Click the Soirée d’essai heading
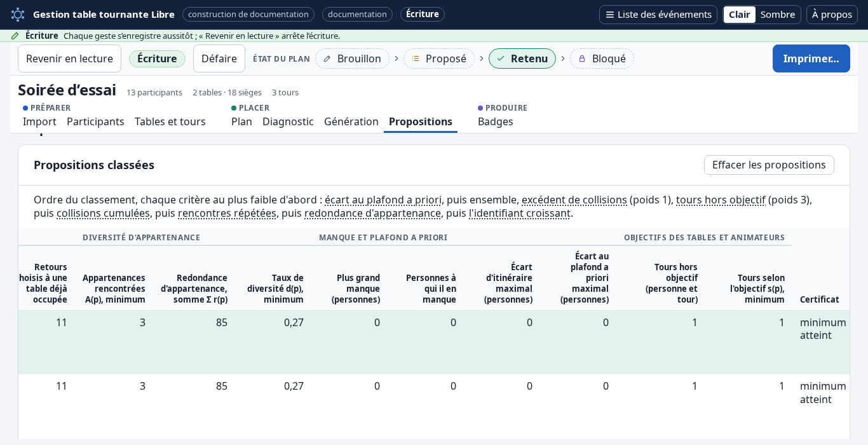 [x=67, y=90]
